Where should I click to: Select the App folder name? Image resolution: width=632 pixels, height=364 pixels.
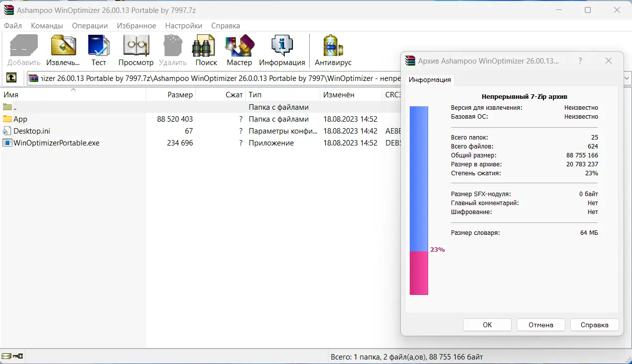(x=20, y=119)
